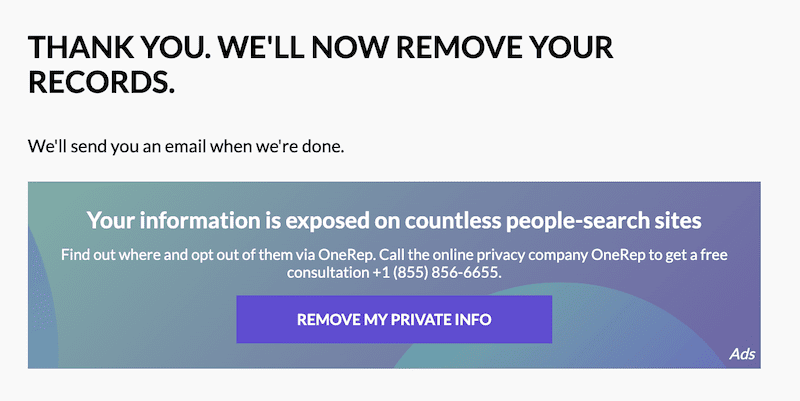The height and width of the screenshot is (401, 800).
Task: Click the phone number +1 (855) 856-6655
Action: click(445, 273)
